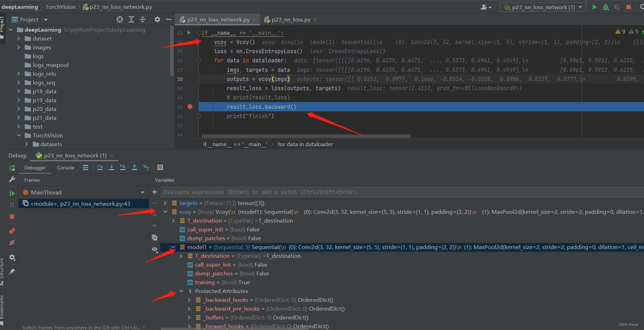This screenshot has height=330, width=644.
Task: Open the run configuration dropdown p23_nn_loss_network (1)
Action: (543, 7)
